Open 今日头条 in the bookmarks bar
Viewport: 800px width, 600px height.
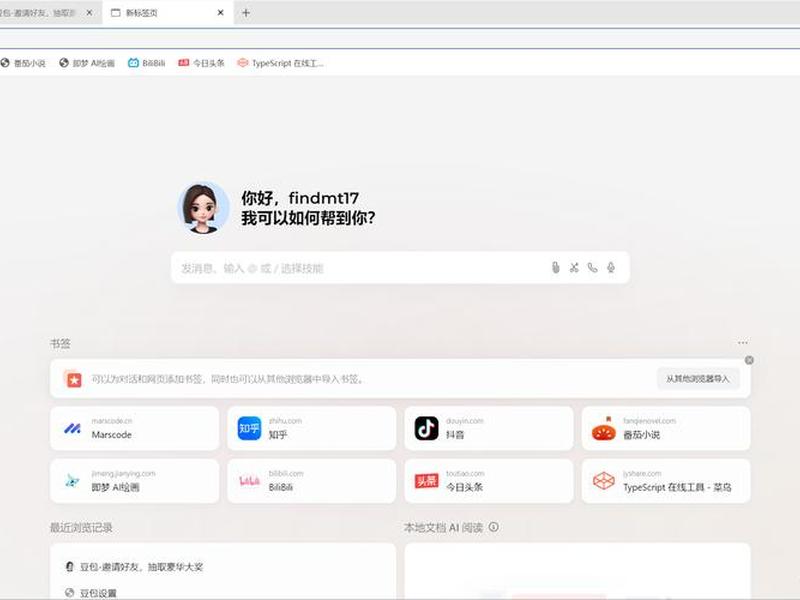pos(202,63)
